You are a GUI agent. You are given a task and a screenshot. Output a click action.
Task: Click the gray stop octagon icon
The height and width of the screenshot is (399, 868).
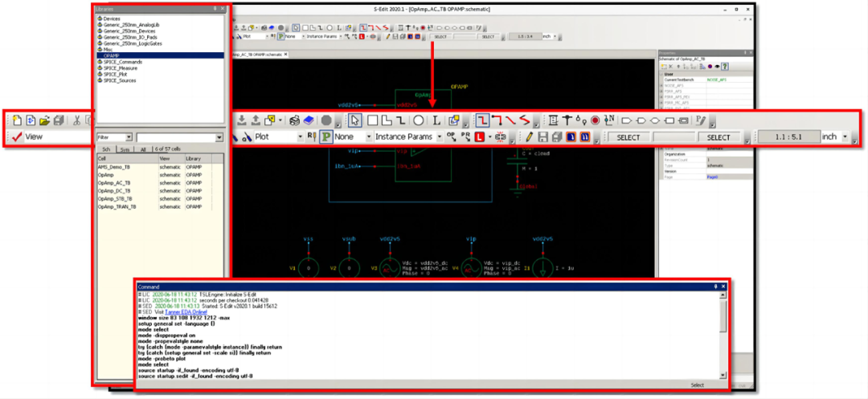(x=326, y=120)
